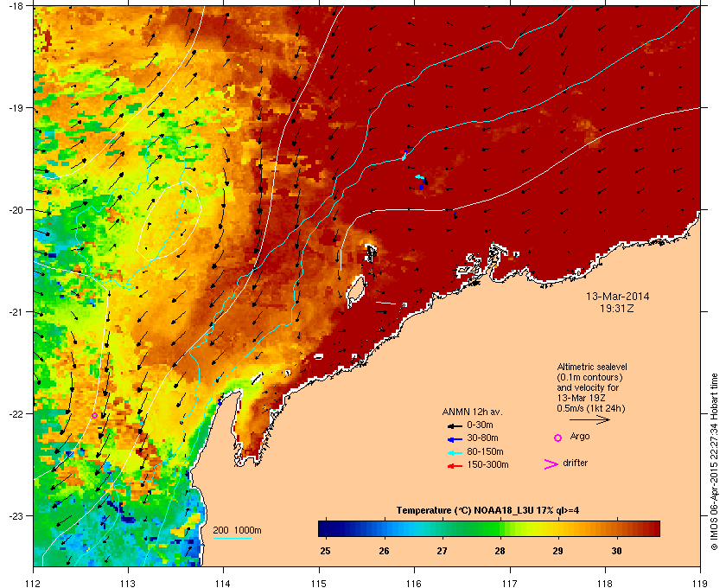Viewport: 726px width, 588px height.
Task: Click the large island outlined west of the coast
Action: tap(356, 291)
